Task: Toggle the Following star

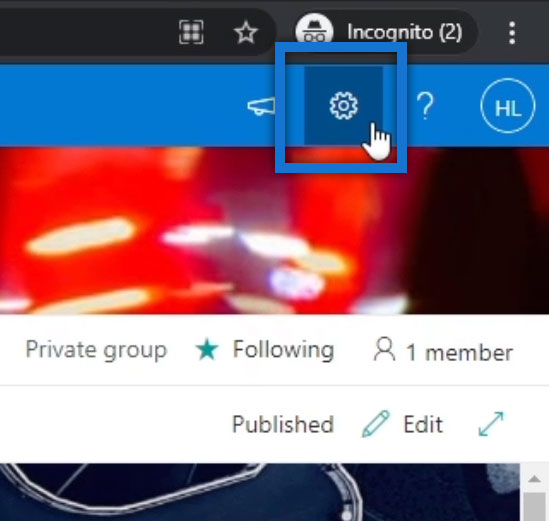Action: 207,349
